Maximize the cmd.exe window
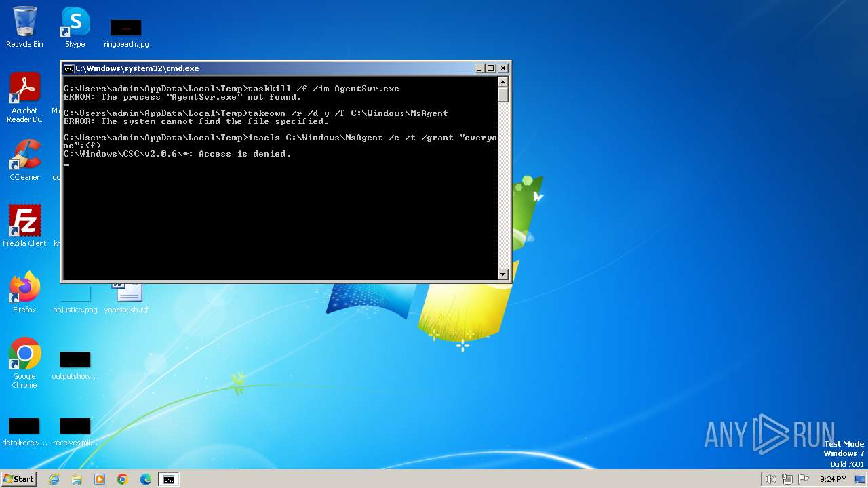 click(491, 68)
